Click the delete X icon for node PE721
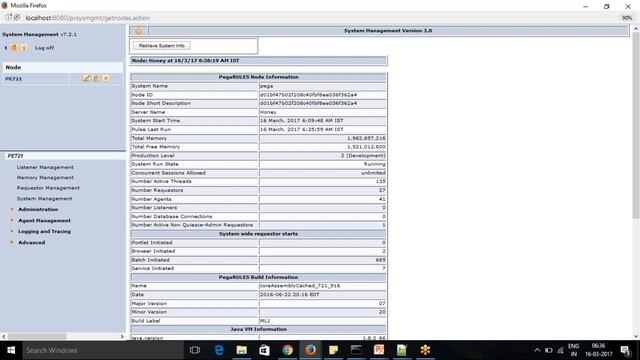This screenshot has width=640, height=360. (106, 78)
